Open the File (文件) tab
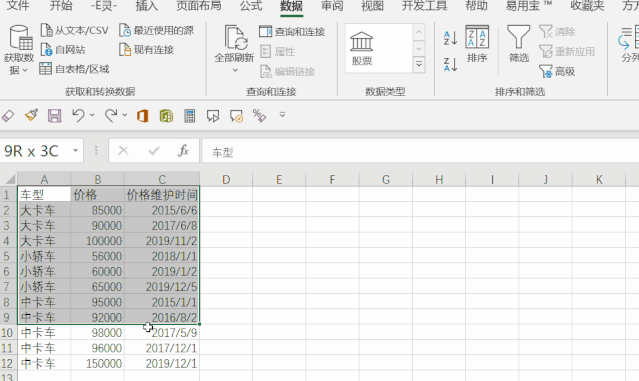The image size is (639, 381). point(18,6)
